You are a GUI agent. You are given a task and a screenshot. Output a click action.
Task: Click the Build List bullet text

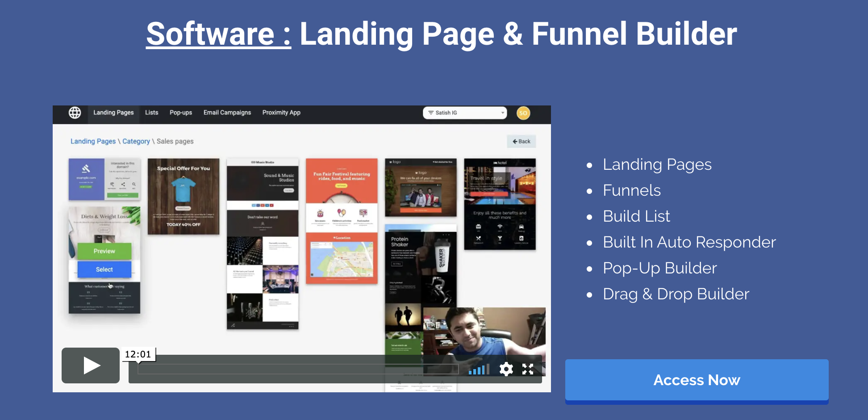[636, 216]
